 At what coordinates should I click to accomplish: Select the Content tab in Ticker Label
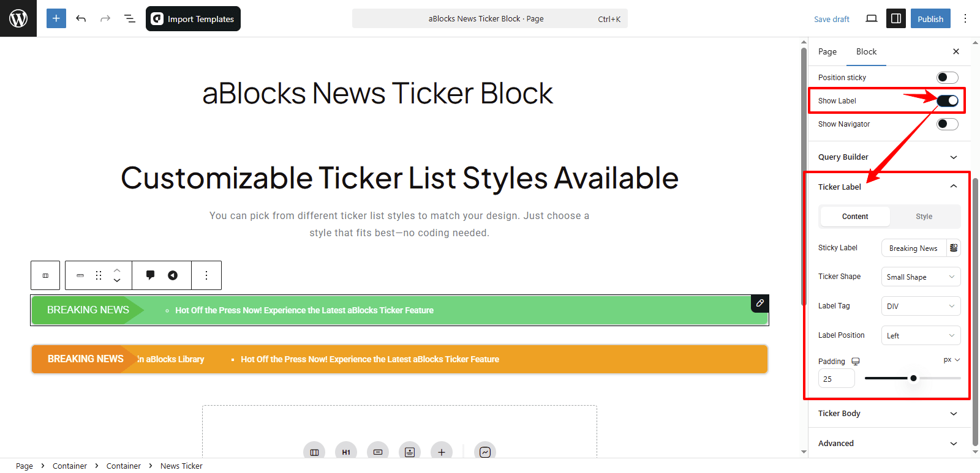point(855,217)
